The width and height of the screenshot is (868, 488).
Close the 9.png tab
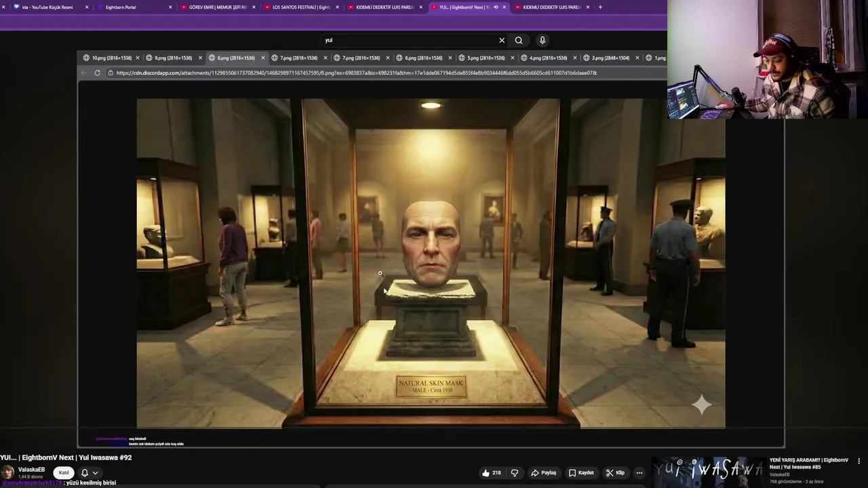coord(200,58)
